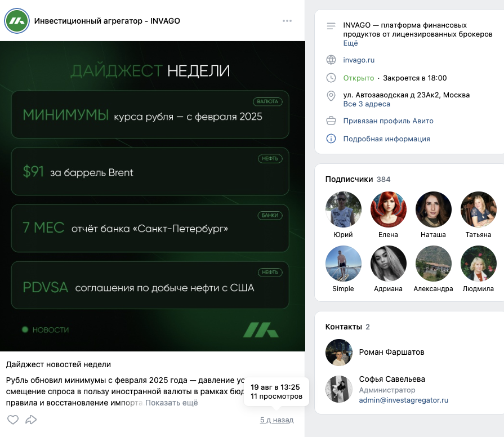Expand description with the Ещё link
504x437 pixels.
[350, 43]
